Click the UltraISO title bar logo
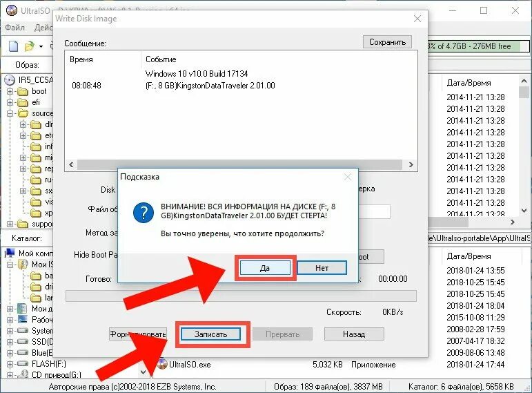This screenshot has width=532, height=393. [12, 10]
